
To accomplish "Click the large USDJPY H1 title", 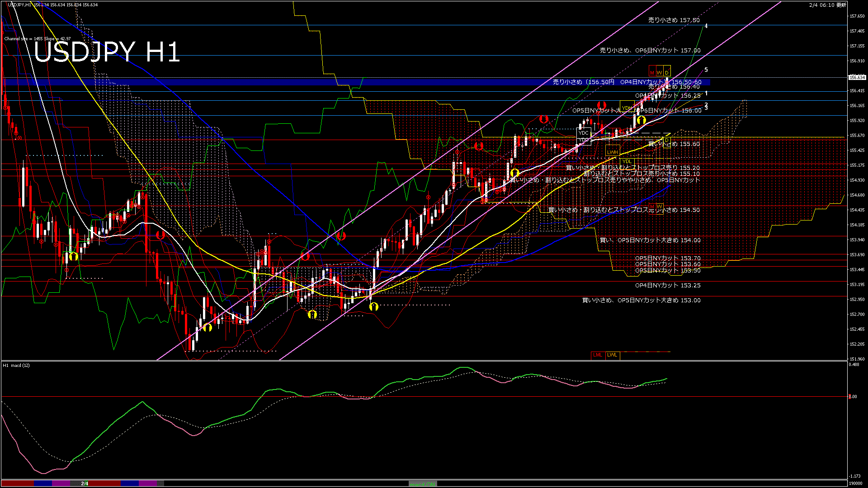I will click(x=107, y=52).
